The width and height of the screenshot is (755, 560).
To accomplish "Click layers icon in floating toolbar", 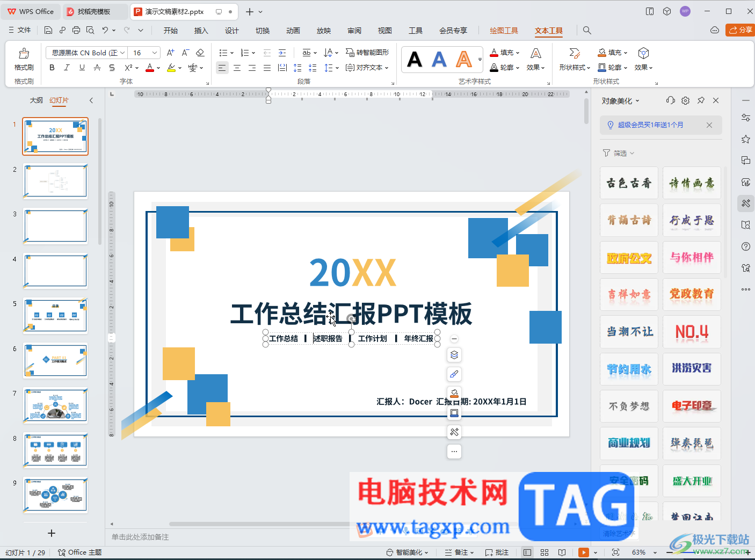I will click(x=454, y=355).
